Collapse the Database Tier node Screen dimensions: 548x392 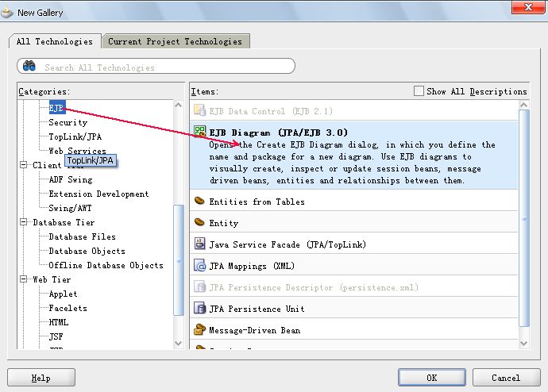tap(23, 222)
